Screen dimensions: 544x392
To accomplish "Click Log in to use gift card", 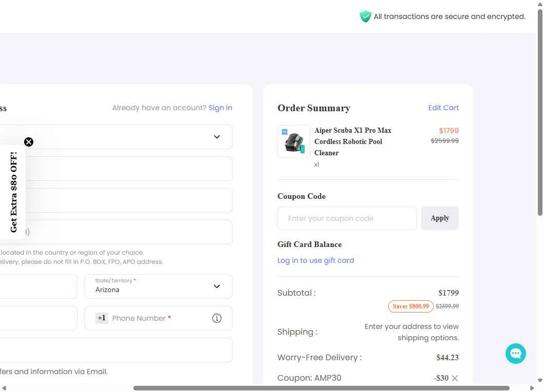I will pos(316,260).
